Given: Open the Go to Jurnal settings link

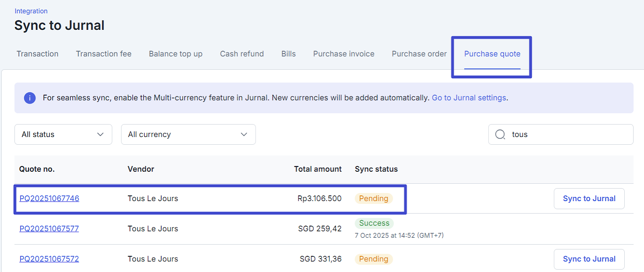Looking at the screenshot, I should click(469, 98).
